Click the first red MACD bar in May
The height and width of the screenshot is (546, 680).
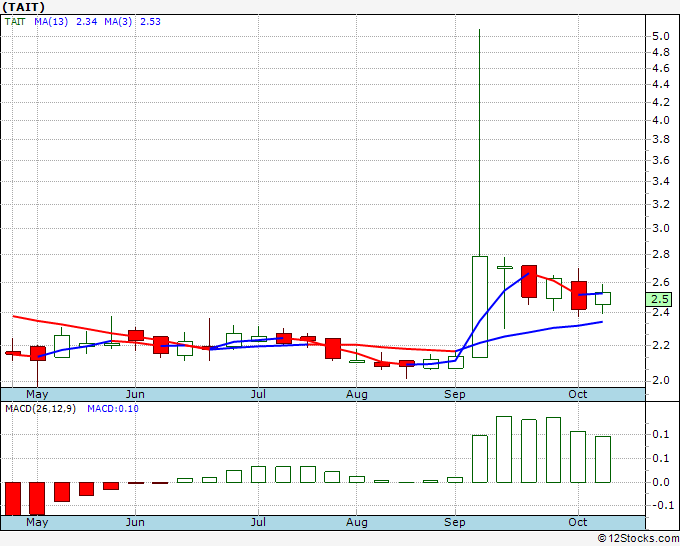(13, 497)
